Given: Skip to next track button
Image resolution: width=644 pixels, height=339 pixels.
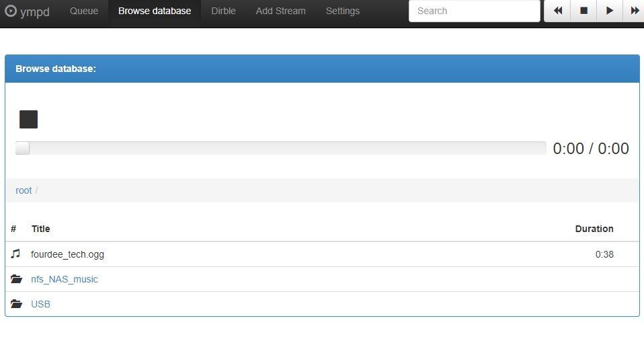Looking at the screenshot, I should point(634,11).
